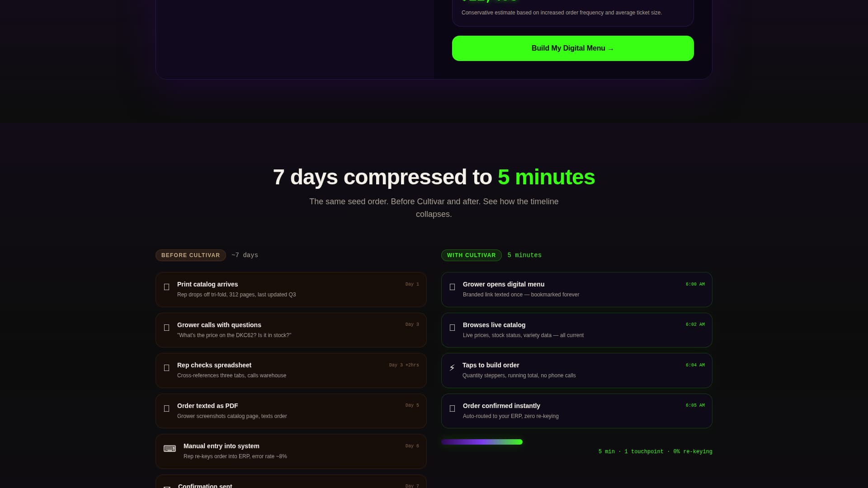The height and width of the screenshot is (488, 868).
Task: Click the 'Day 3' timestamp on Grower calls card
Action: tap(412, 324)
